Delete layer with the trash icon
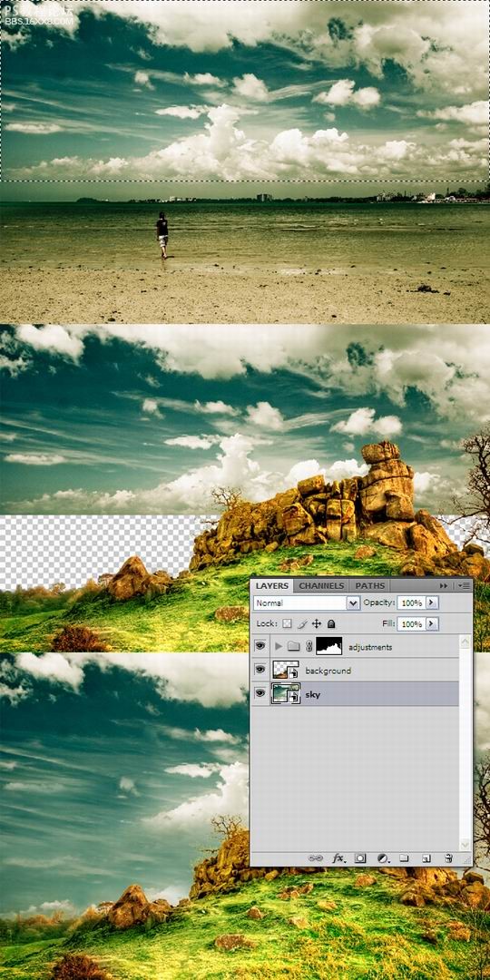 (448, 858)
